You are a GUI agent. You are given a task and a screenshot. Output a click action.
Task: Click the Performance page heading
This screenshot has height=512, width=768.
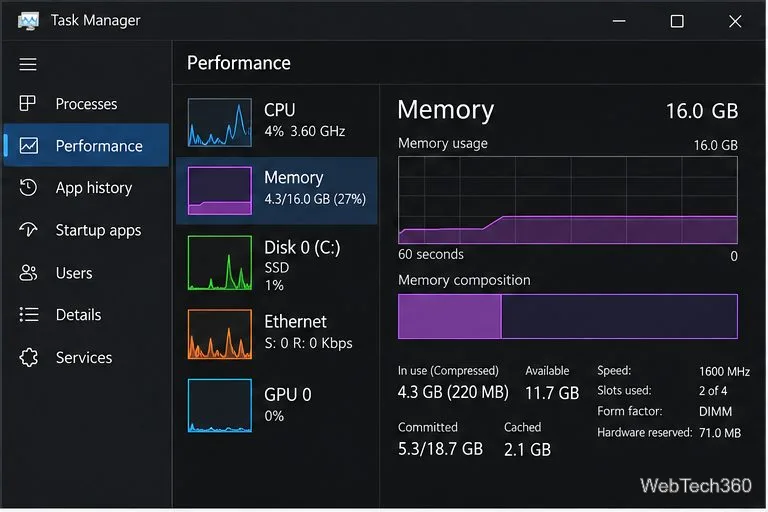pos(239,63)
